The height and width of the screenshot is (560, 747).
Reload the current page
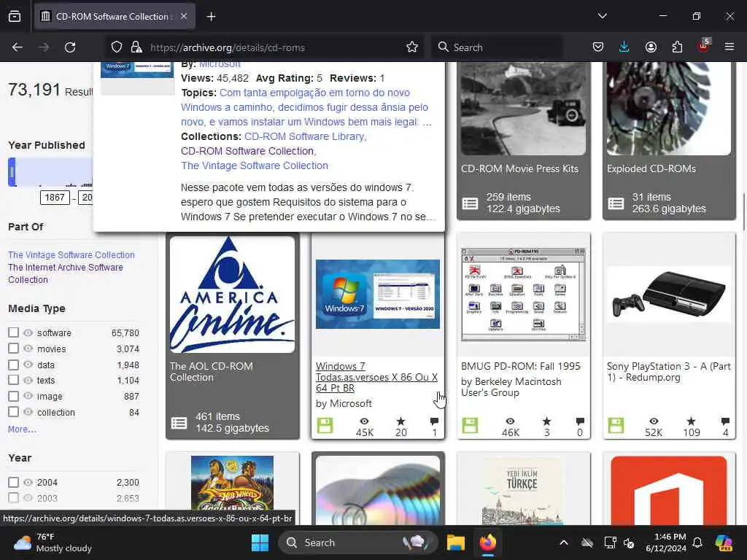pyautogui.click(x=70, y=47)
